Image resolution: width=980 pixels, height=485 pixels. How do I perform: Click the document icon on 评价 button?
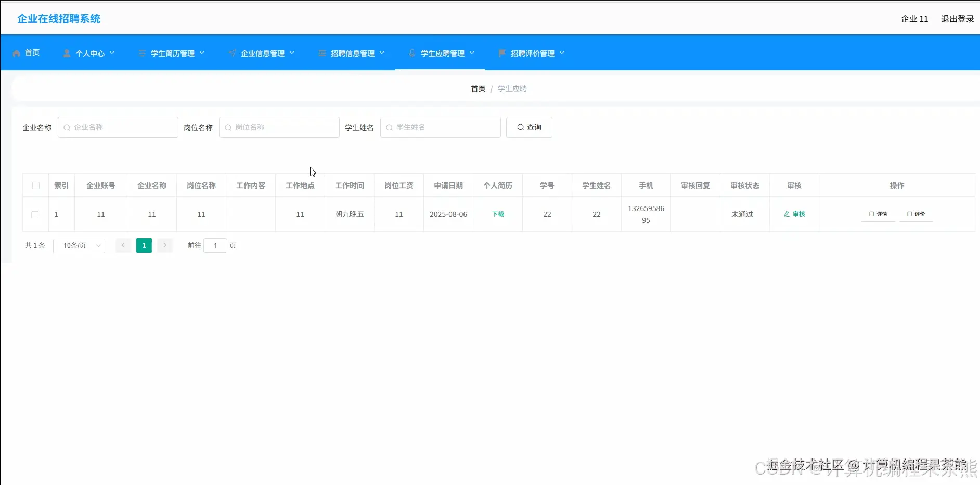[x=910, y=214]
